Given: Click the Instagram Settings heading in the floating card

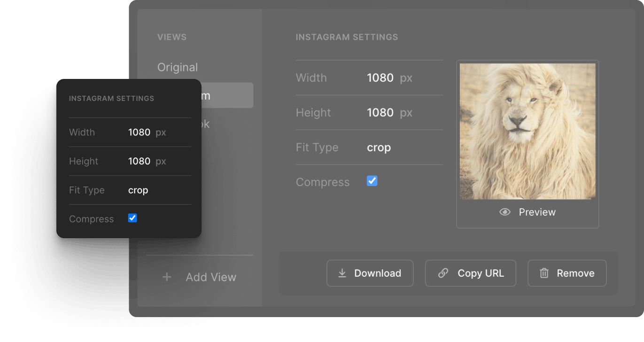Looking at the screenshot, I should 111,99.
